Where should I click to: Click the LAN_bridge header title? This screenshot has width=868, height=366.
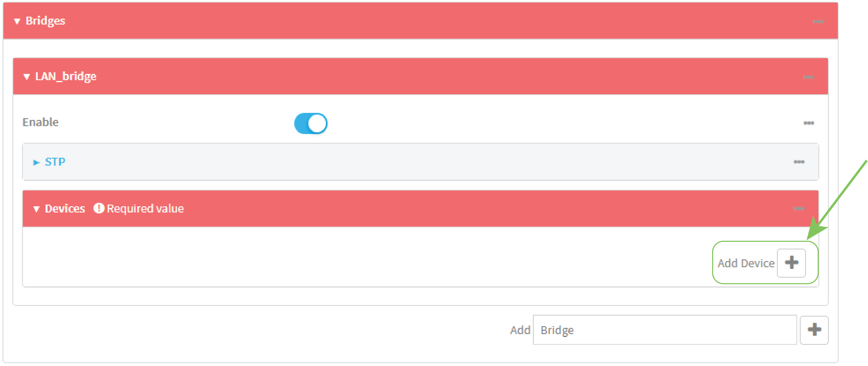pyautogui.click(x=66, y=76)
